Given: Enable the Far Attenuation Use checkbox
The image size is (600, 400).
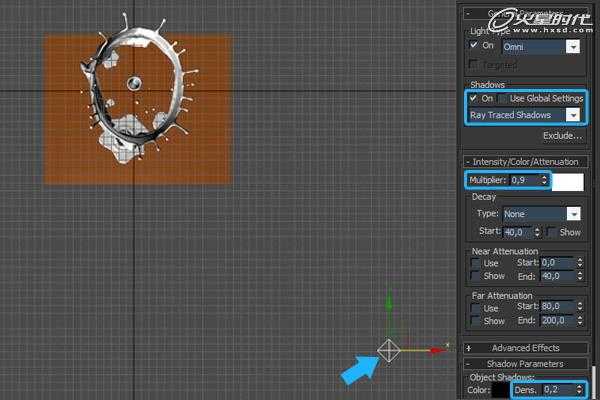Looking at the screenshot, I should click(476, 308).
